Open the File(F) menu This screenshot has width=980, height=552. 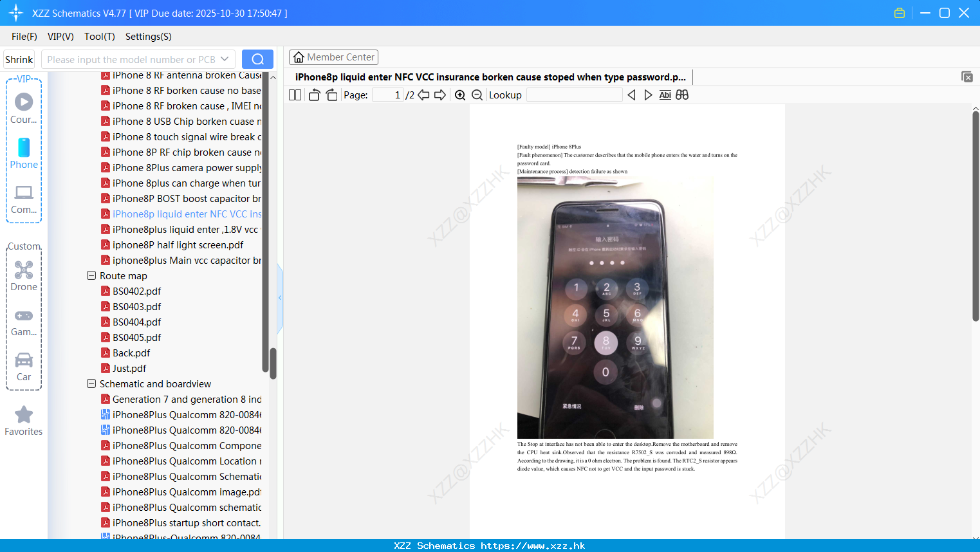[24, 37]
